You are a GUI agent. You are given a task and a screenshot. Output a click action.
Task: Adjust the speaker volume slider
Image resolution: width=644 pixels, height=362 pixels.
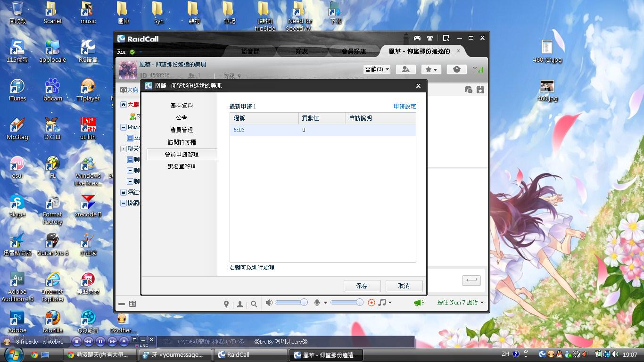[291, 302]
